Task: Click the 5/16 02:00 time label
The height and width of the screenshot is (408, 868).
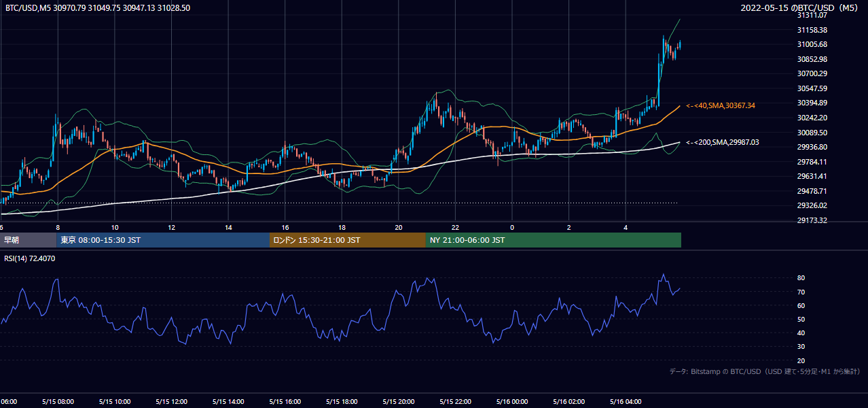Action: 569,401
